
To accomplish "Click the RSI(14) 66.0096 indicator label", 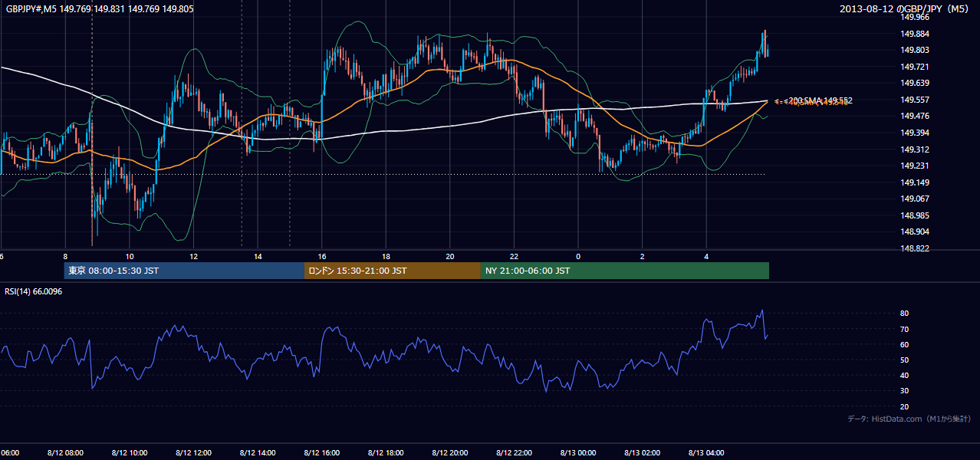I will tap(34, 291).
